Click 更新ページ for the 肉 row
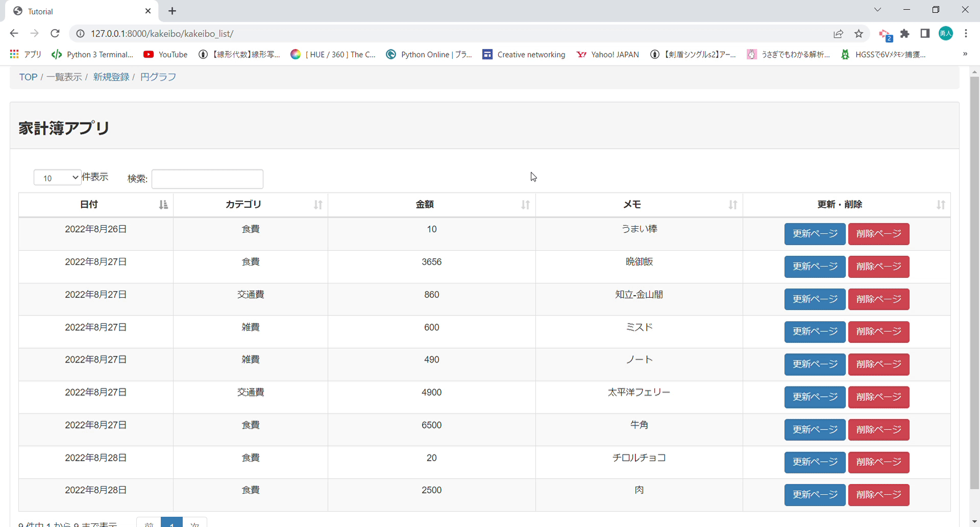This screenshot has height=527, width=980. click(x=815, y=495)
